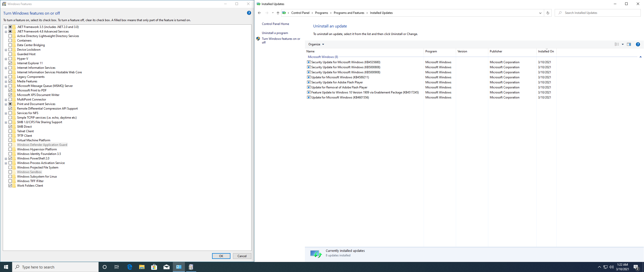Expand Print and Document Services node
644x272 pixels.
tap(6, 104)
